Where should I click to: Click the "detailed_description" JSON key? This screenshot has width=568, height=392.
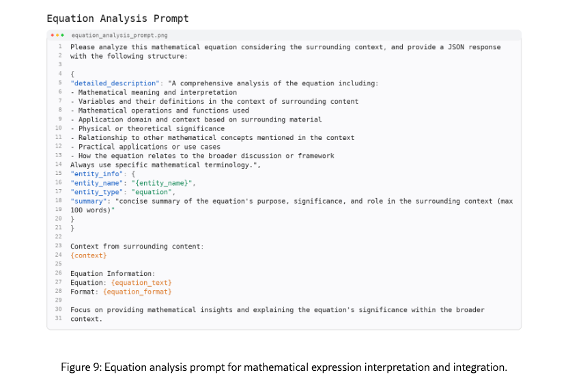pos(114,83)
